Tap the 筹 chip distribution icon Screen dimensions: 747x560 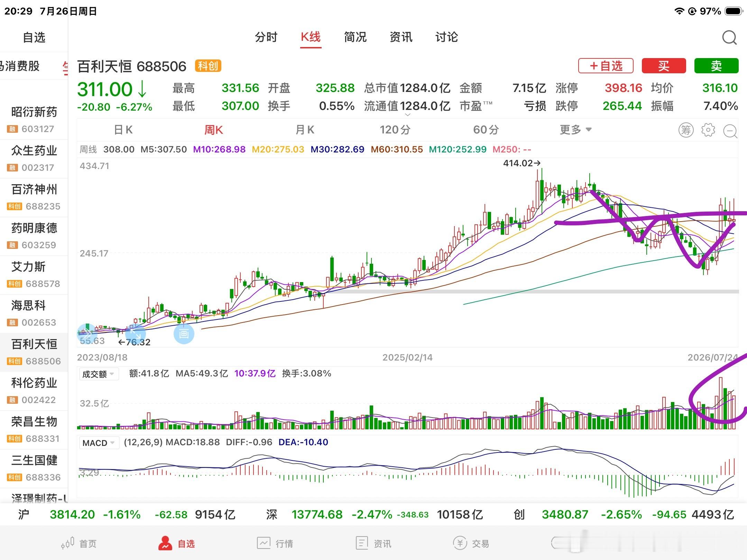point(686,130)
